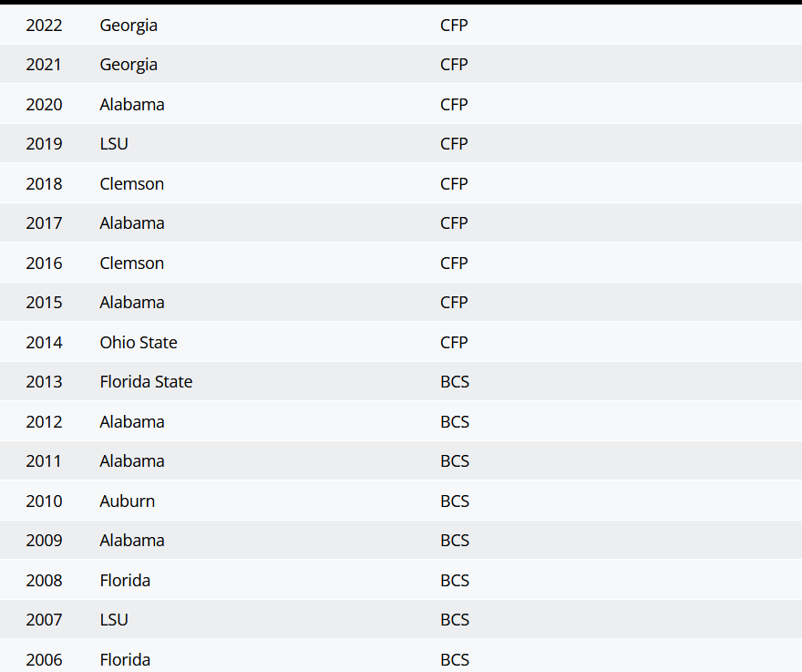Select Georgia in the 2021 row
802x672 pixels.
pos(129,65)
